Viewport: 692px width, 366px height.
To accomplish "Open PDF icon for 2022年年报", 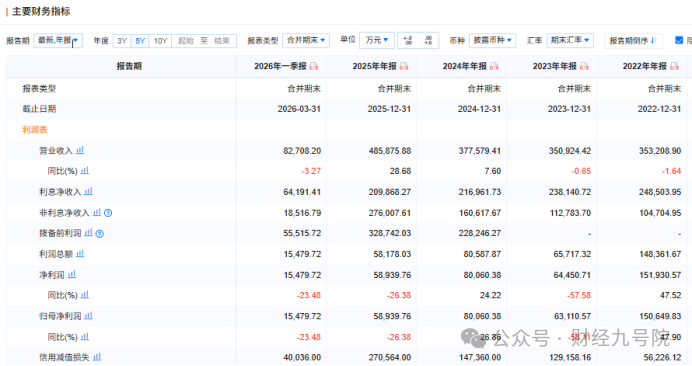I will (674, 66).
